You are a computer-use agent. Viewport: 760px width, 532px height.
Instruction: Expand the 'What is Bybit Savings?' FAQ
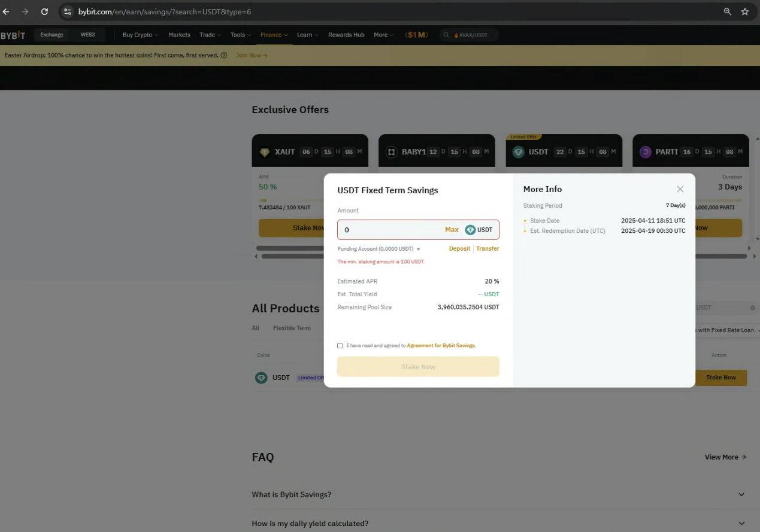498,494
